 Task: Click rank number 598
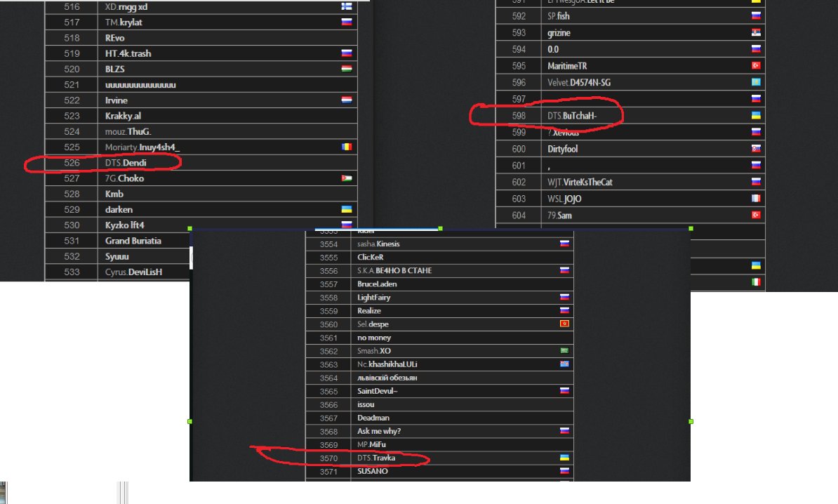coord(519,115)
